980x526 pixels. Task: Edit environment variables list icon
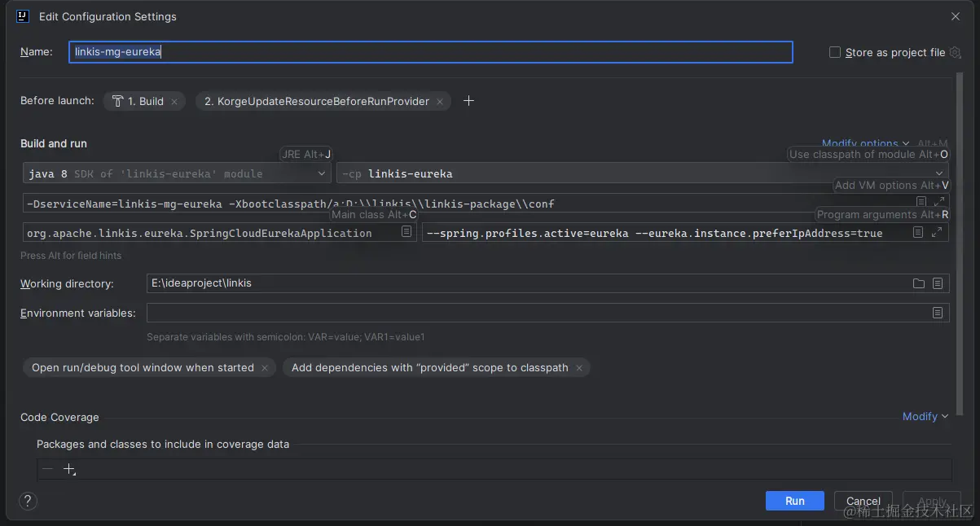coord(938,313)
